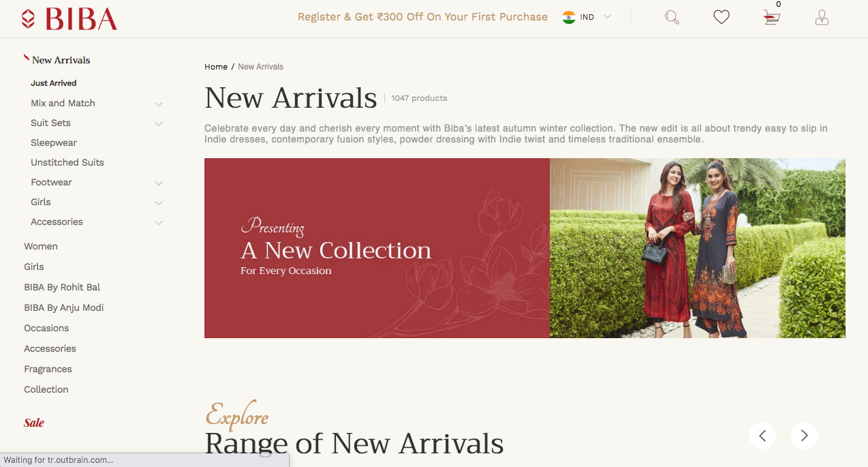Go to Home breadcrumb link
This screenshot has height=467, width=868.
(x=216, y=67)
